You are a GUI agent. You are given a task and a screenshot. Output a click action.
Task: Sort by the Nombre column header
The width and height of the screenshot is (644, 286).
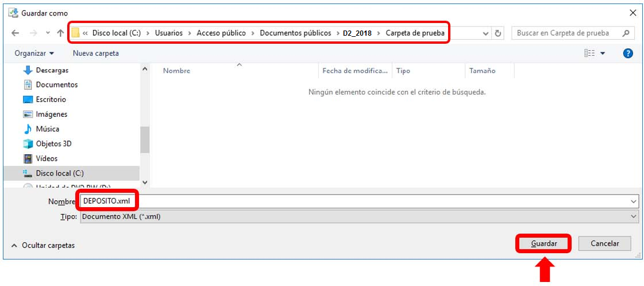tap(177, 71)
